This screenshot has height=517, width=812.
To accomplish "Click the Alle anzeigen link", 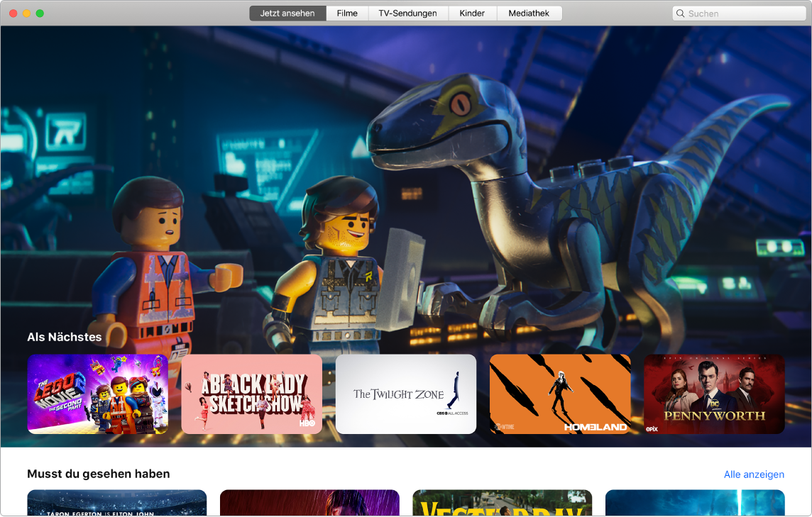I will (x=754, y=474).
